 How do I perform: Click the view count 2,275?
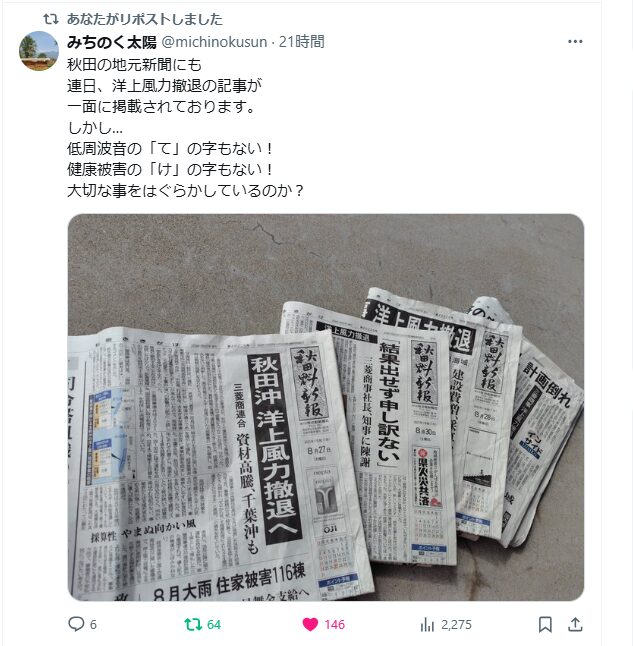(456, 625)
